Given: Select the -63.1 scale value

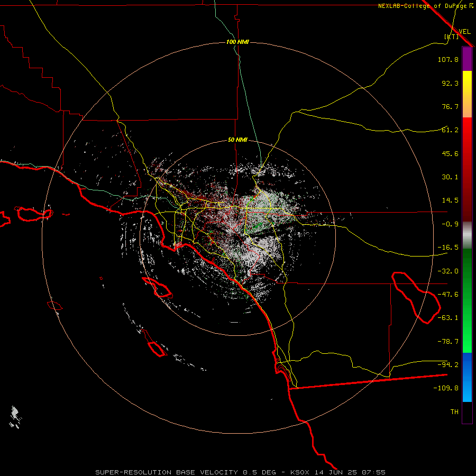Looking at the screenshot, I should click(448, 318).
